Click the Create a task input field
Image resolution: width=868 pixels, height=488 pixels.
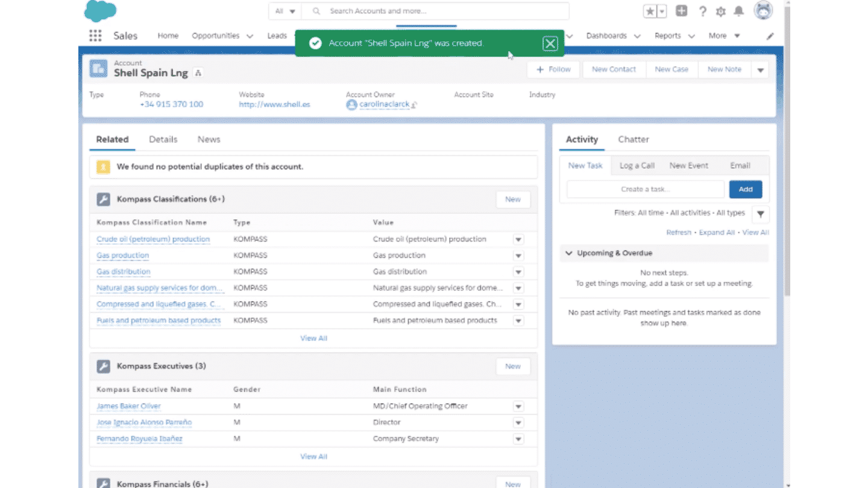(646, 189)
